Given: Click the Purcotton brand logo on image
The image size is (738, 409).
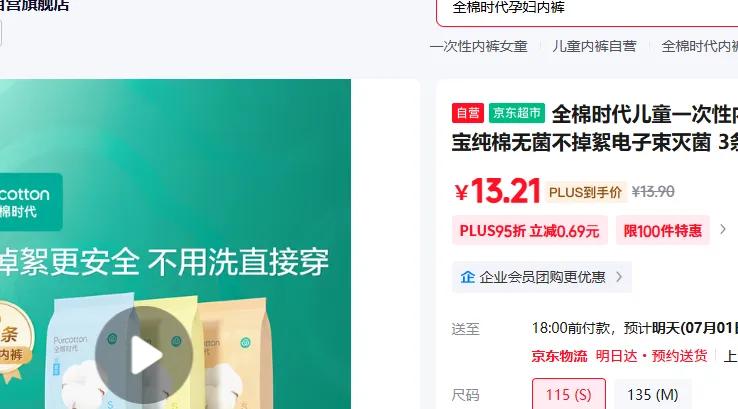Looking at the screenshot, I should click(28, 202).
